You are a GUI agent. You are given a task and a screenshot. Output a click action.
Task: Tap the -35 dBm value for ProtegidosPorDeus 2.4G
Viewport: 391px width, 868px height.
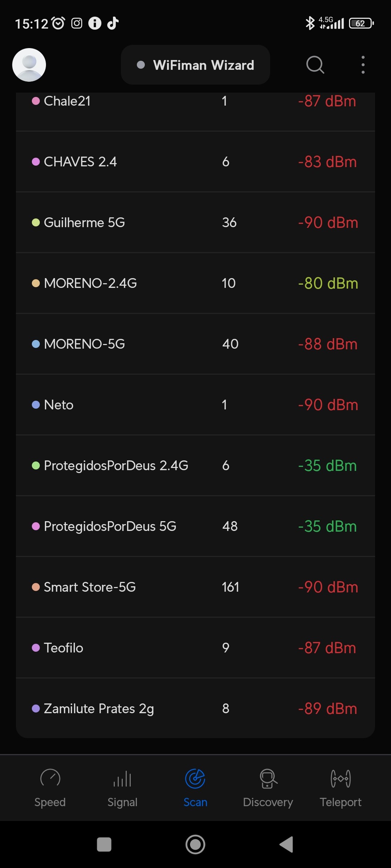327,465
